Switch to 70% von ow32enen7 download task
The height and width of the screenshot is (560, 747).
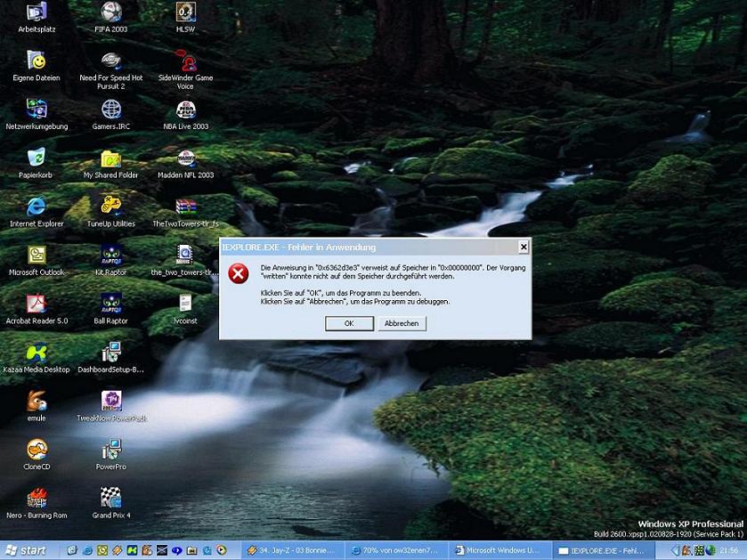click(396, 550)
